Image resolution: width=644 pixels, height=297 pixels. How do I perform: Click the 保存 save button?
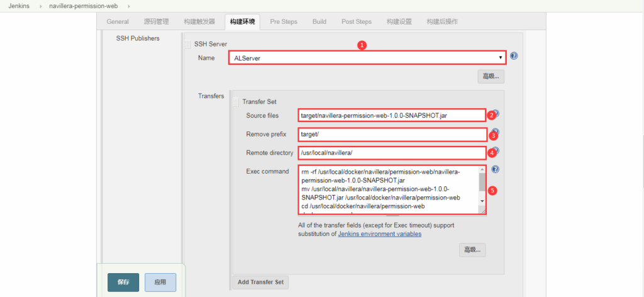[123, 283]
